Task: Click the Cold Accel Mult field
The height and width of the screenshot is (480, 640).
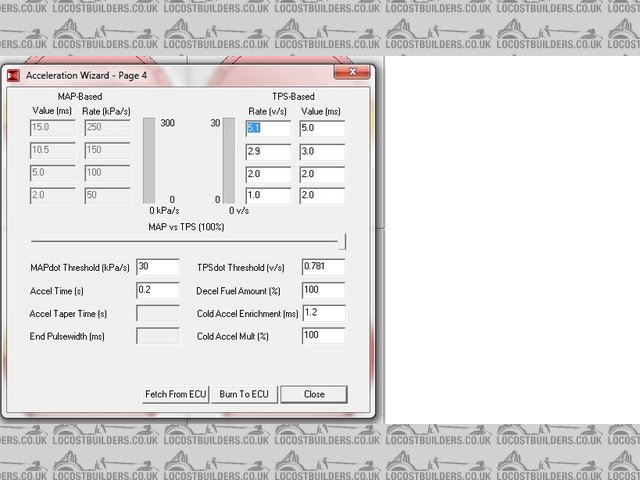Action: [x=322, y=336]
